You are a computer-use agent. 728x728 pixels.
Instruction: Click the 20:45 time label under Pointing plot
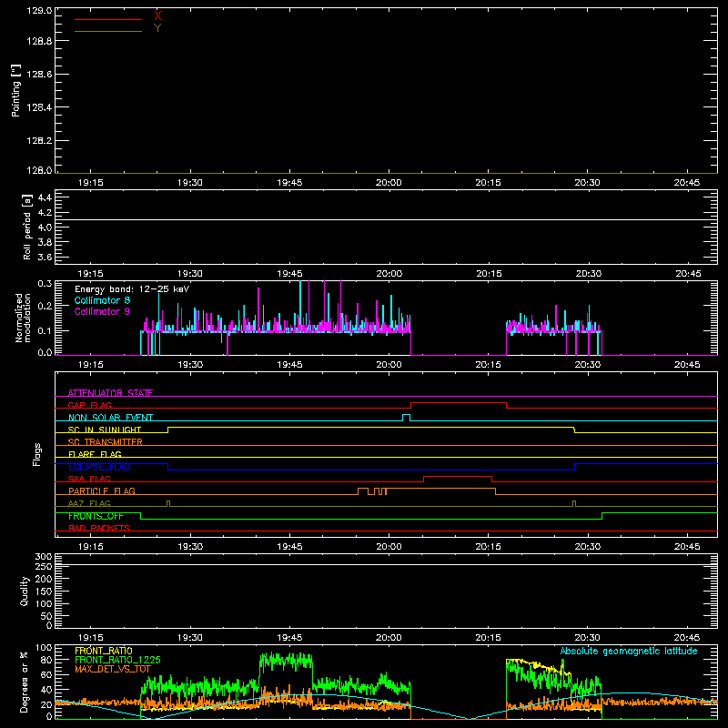coord(687,183)
